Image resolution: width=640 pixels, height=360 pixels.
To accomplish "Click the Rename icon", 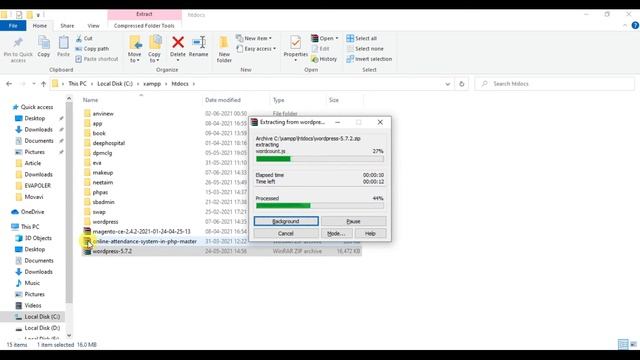I will click(199, 42).
